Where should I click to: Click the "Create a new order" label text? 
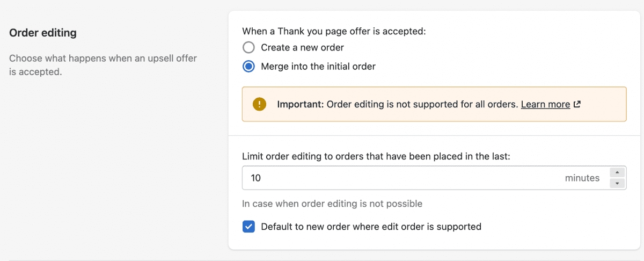(x=302, y=48)
